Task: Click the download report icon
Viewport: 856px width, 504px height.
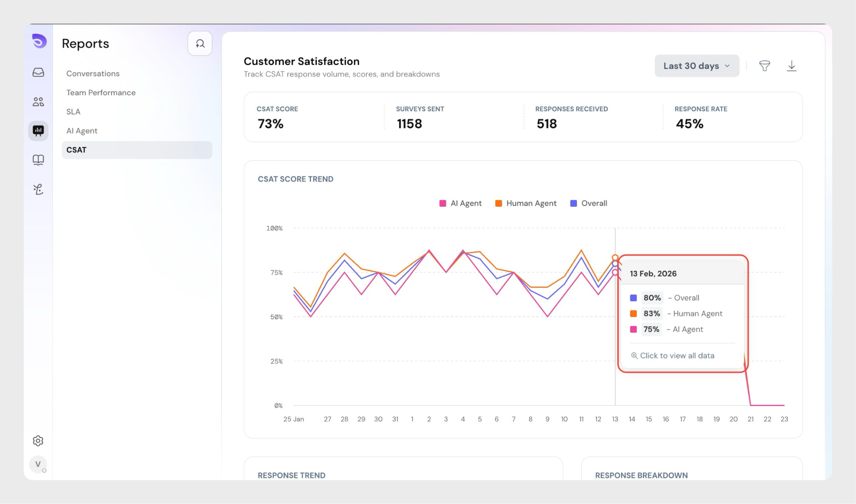Action: [x=791, y=66]
